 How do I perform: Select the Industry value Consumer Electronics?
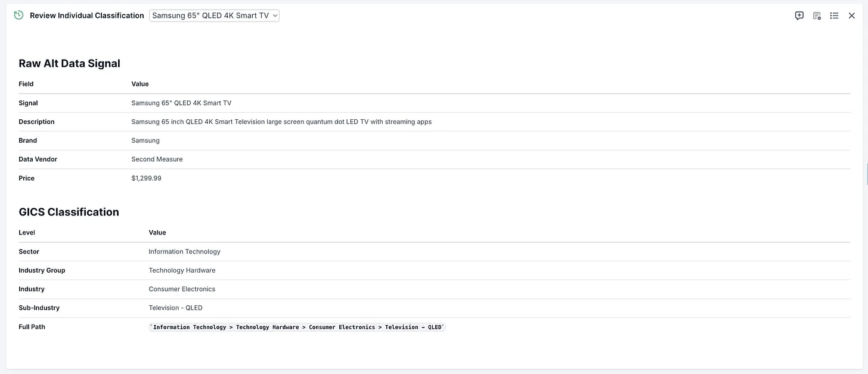(x=182, y=289)
